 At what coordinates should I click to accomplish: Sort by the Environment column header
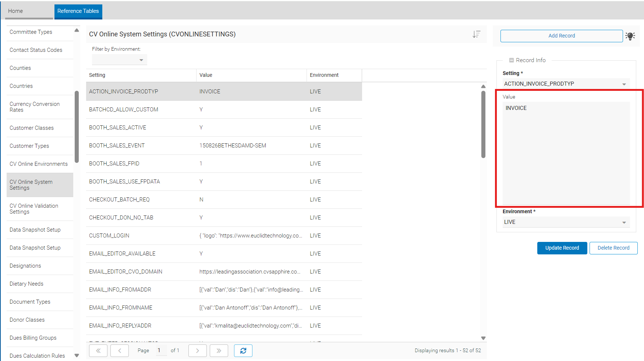click(335, 75)
